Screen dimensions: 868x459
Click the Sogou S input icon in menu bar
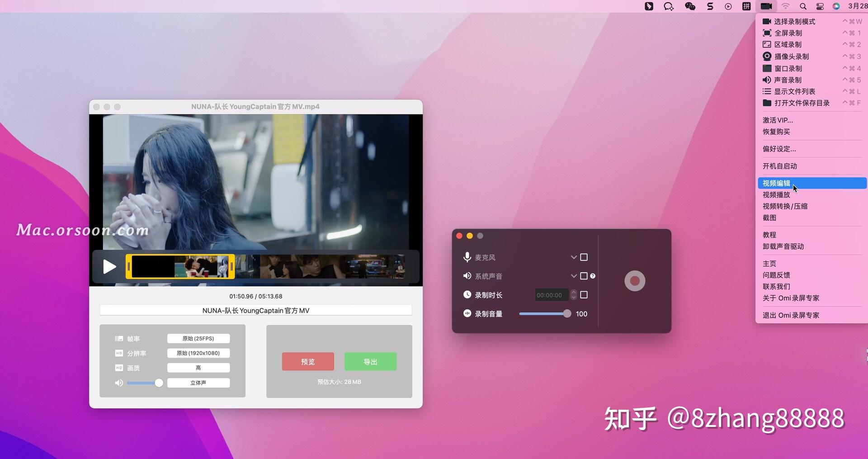pos(710,6)
